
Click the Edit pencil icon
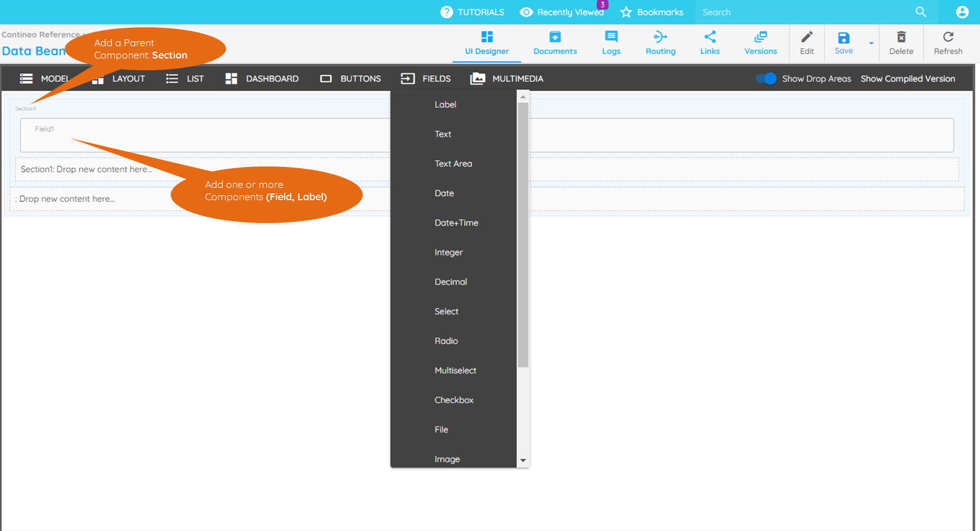click(807, 37)
